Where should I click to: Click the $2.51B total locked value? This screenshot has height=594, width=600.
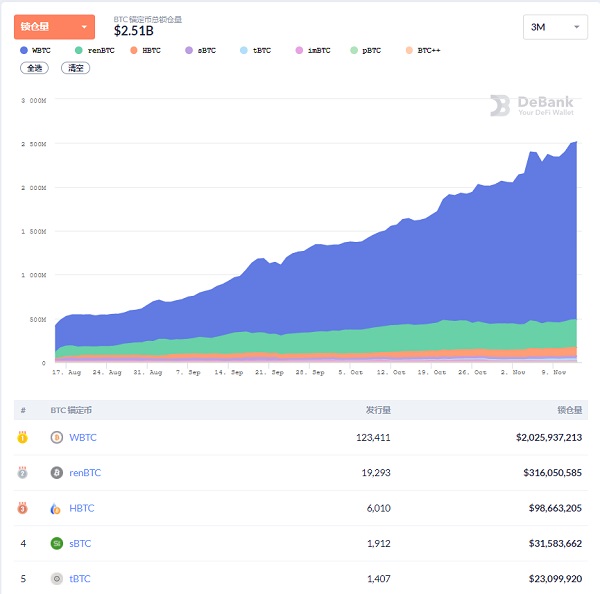point(134,31)
